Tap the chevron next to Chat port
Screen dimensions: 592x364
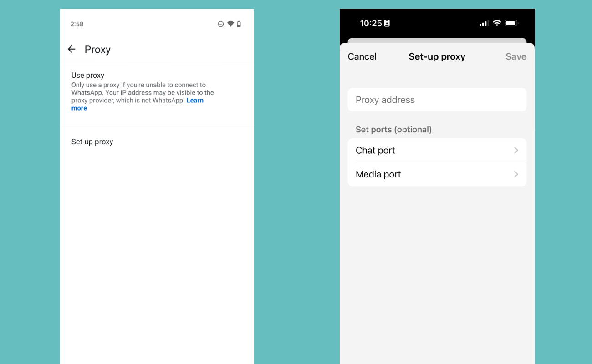point(516,150)
